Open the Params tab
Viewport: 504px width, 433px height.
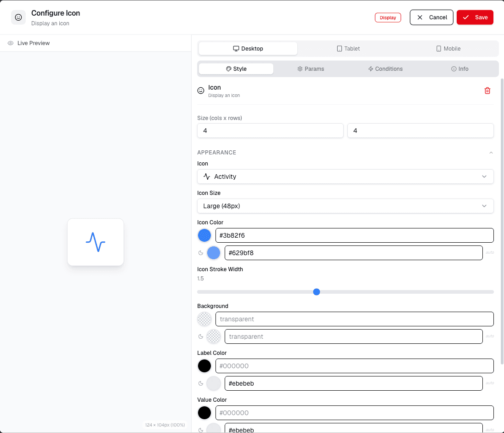pyautogui.click(x=311, y=69)
